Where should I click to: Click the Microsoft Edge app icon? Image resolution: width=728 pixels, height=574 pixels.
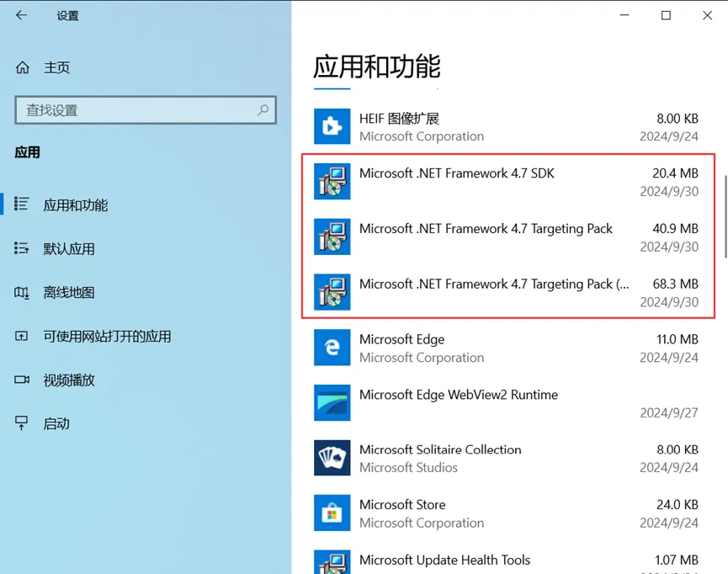point(332,348)
